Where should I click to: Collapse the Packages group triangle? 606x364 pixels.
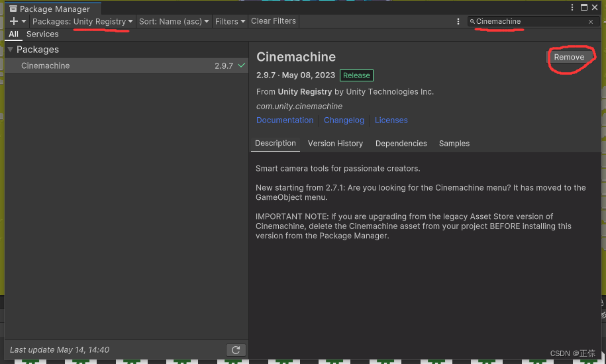click(11, 50)
